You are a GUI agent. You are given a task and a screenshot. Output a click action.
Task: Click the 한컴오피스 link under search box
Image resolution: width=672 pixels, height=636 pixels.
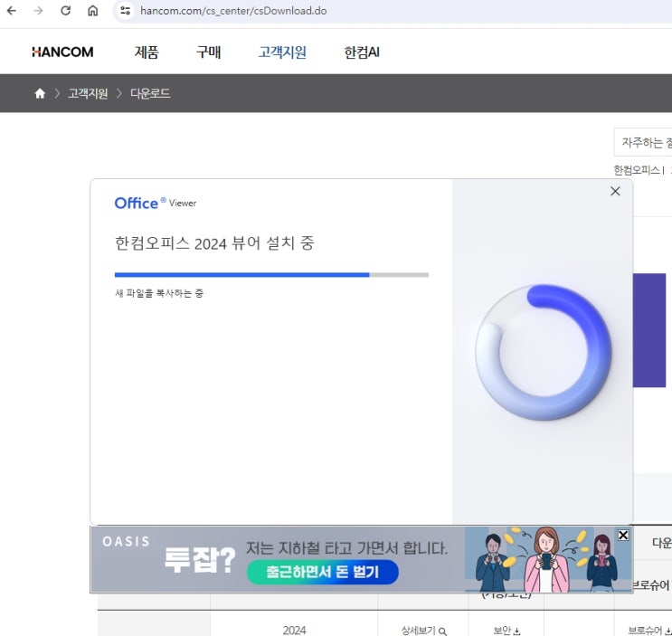[637, 171]
